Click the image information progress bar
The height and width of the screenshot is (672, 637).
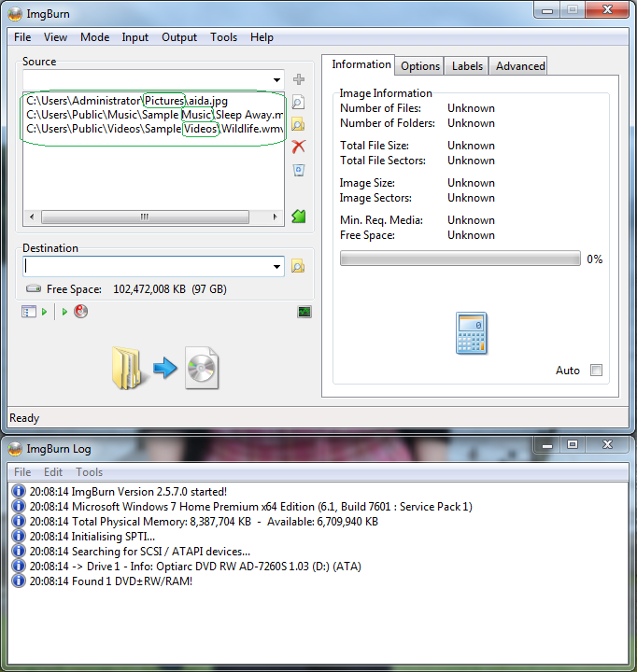pyautogui.click(x=460, y=259)
